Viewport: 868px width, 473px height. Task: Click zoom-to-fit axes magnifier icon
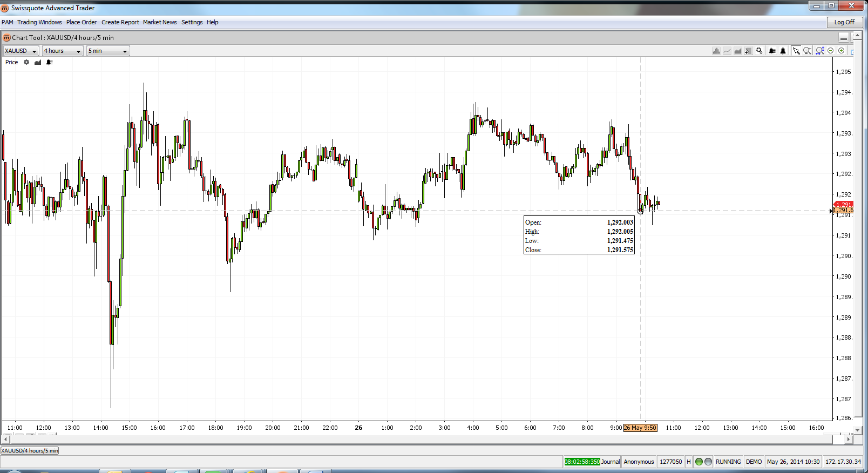pos(820,51)
